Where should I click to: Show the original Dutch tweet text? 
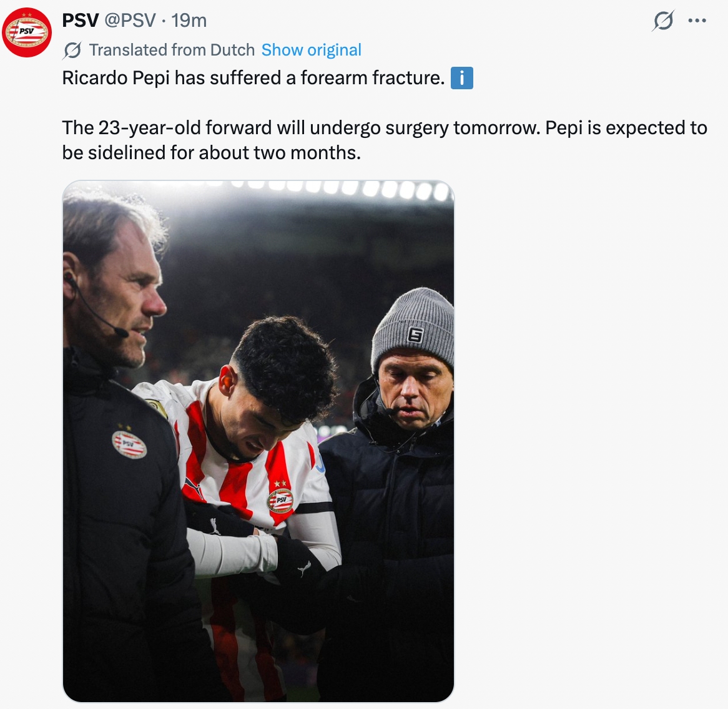pyautogui.click(x=311, y=50)
